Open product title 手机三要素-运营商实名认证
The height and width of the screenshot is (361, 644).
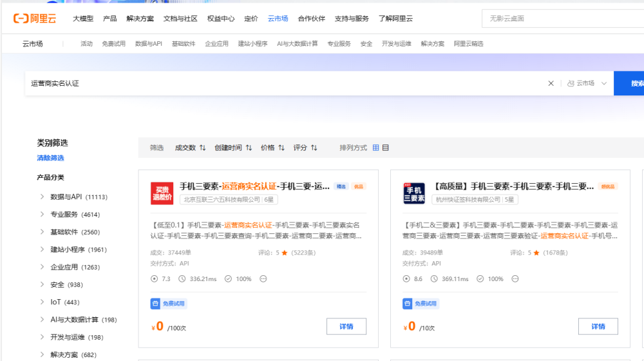[x=254, y=186]
